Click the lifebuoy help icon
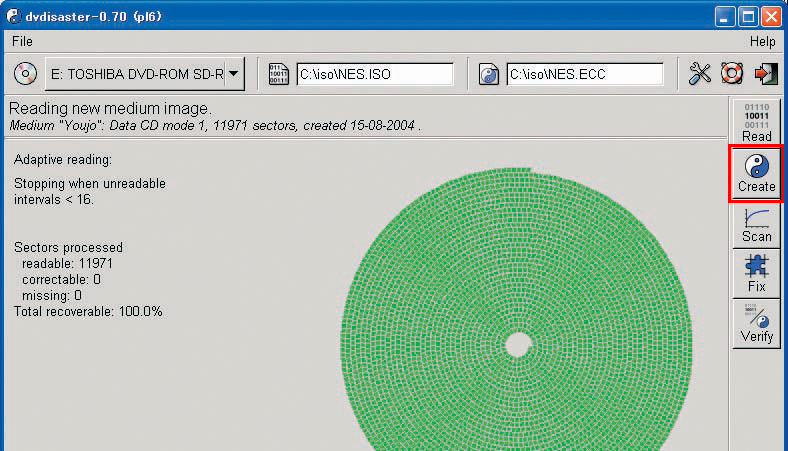 (732, 73)
